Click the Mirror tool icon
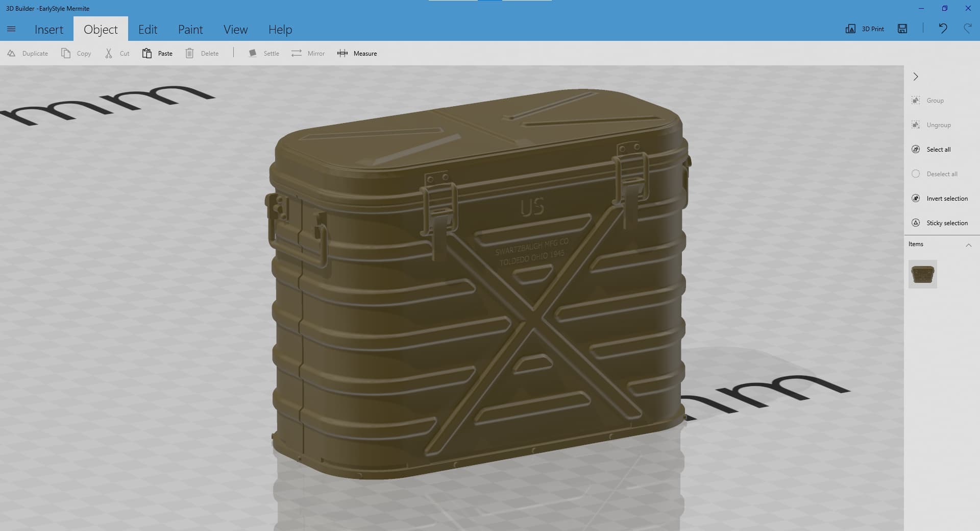The height and width of the screenshot is (531, 980). (x=297, y=53)
